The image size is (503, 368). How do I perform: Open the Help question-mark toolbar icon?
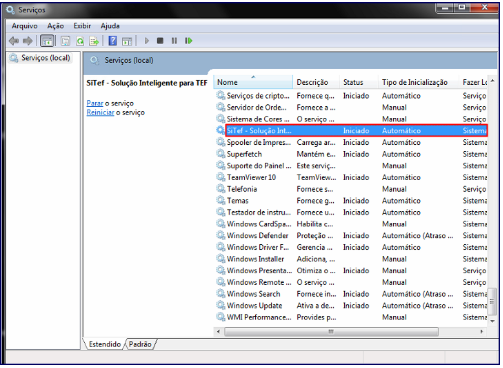pyautogui.click(x=113, y=41)
